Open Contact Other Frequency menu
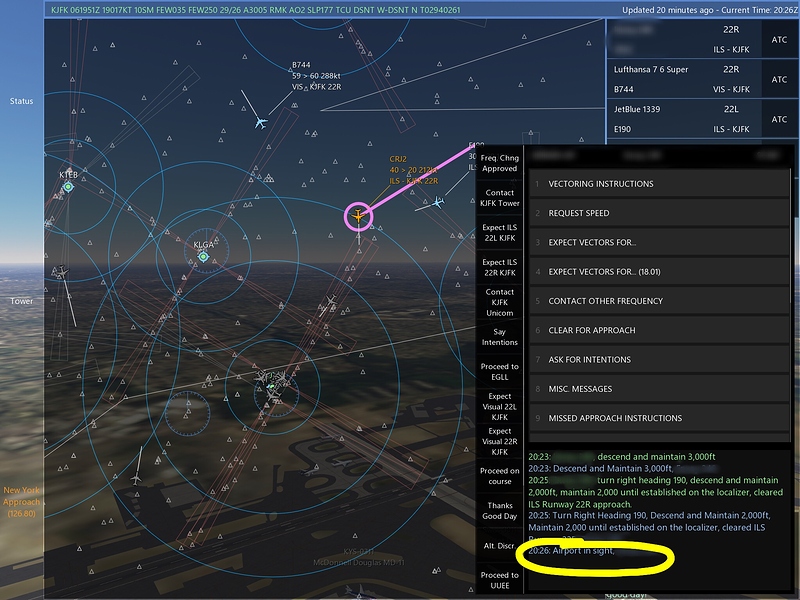This screenshot has height=600, width=800. 659,301
